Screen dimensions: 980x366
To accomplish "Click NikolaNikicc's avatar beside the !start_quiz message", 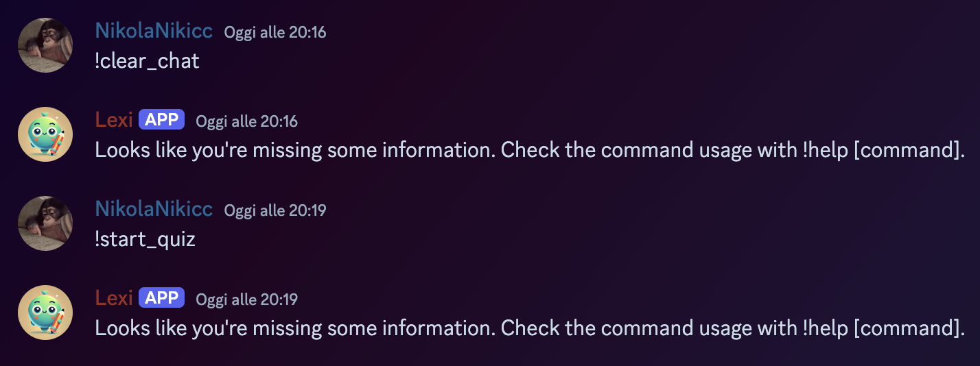I will 45,223.
